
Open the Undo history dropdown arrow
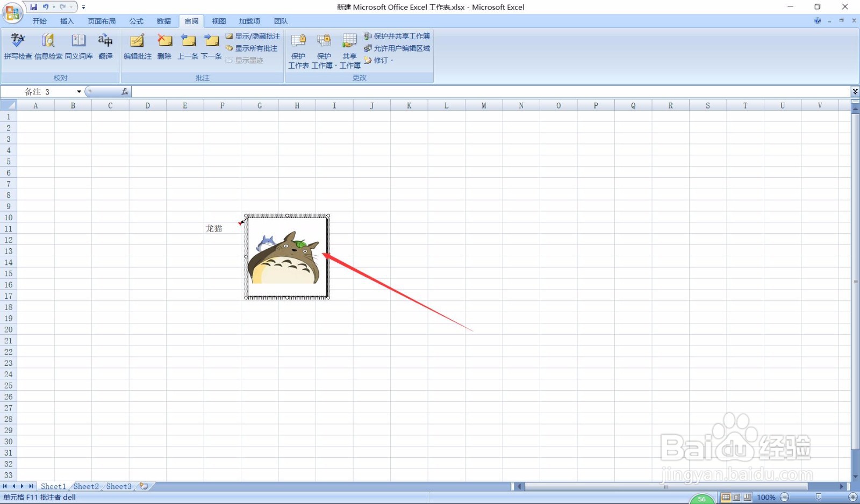54,7
